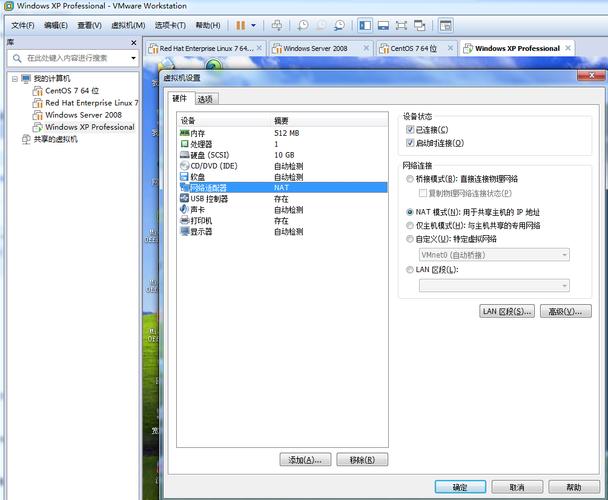Select the 处理器 device row
The image size is (608, 500).
tap(283, 144)
